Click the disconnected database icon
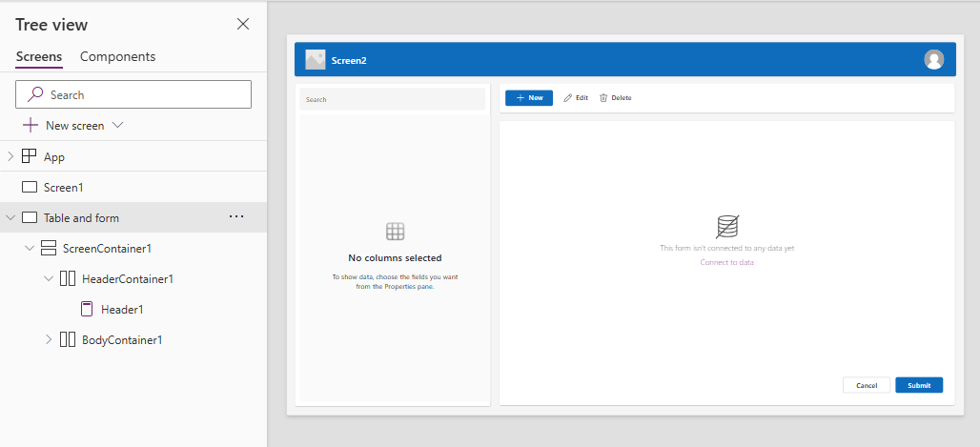Image resolution: width=980 pixels, height=447 pixels. 726,226
